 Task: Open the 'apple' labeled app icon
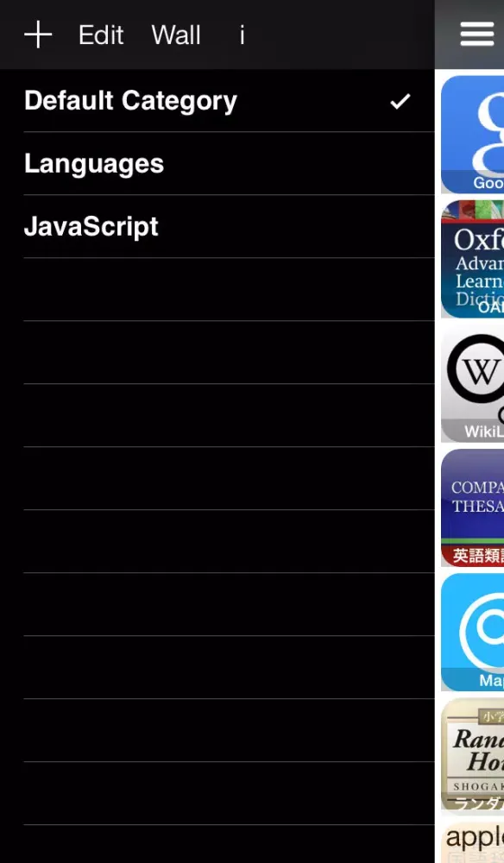click(473, 842)
